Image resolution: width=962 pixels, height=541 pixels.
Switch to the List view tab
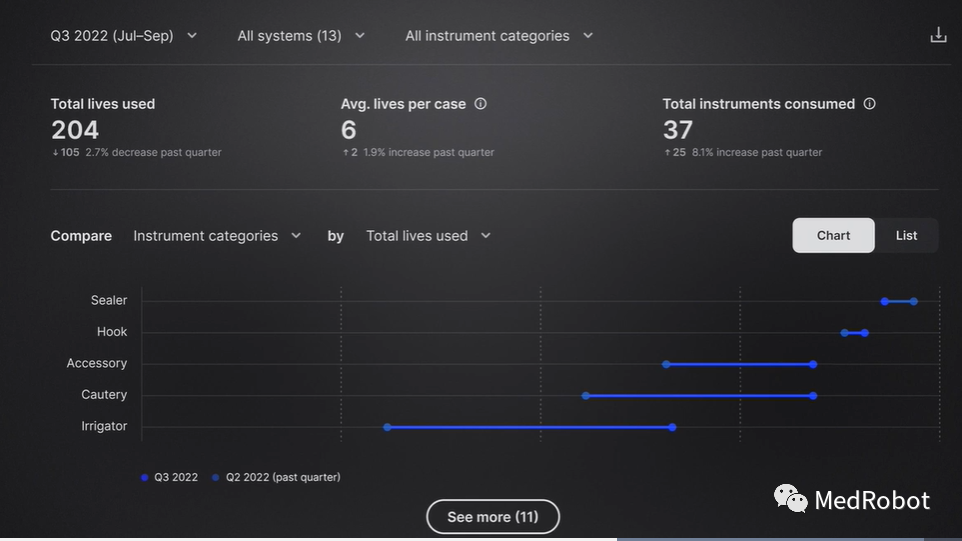(906, 236)
